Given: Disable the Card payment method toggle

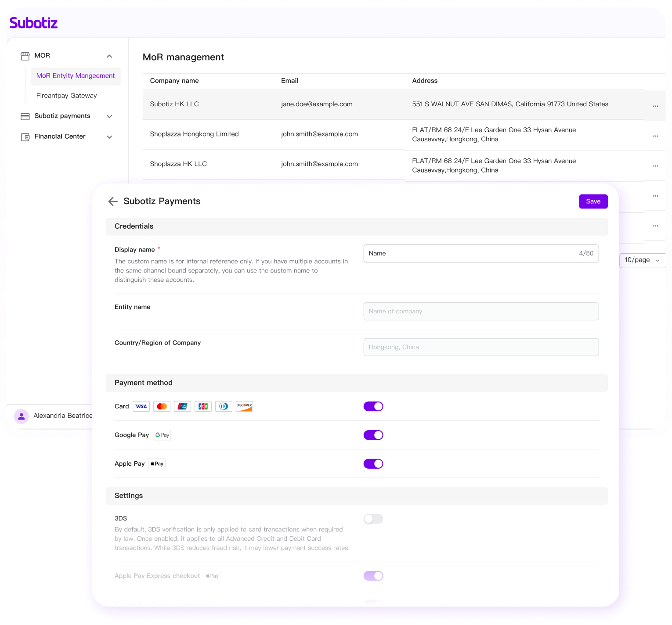Looking at the screenshot, I should (373, 406).
